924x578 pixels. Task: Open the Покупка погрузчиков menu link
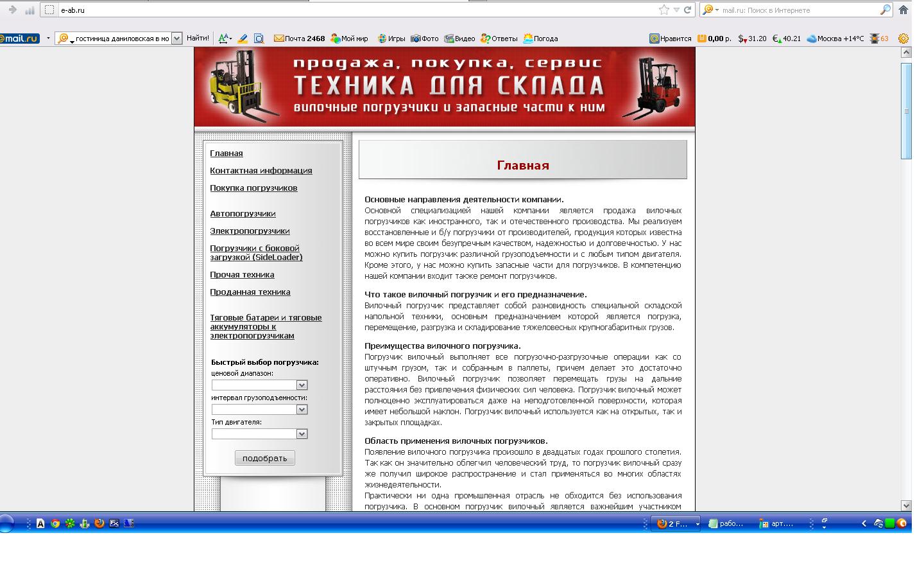click(253, 188)
